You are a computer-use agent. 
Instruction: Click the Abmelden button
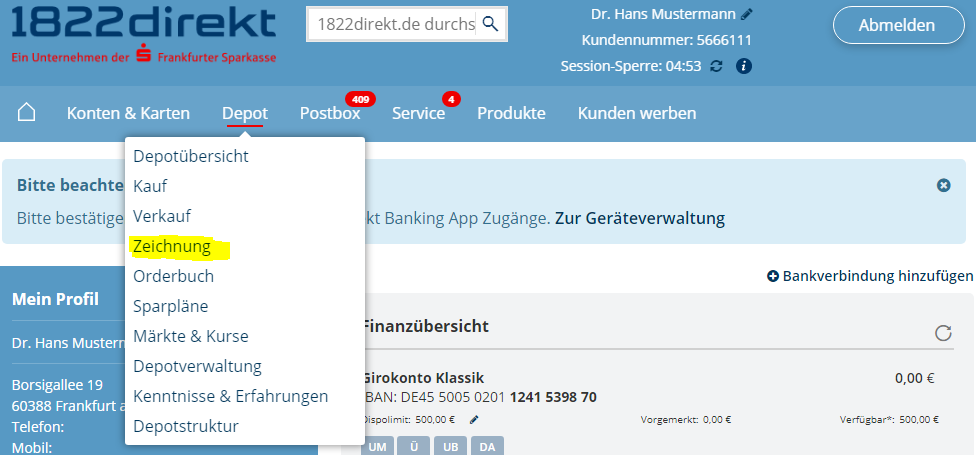896,25
